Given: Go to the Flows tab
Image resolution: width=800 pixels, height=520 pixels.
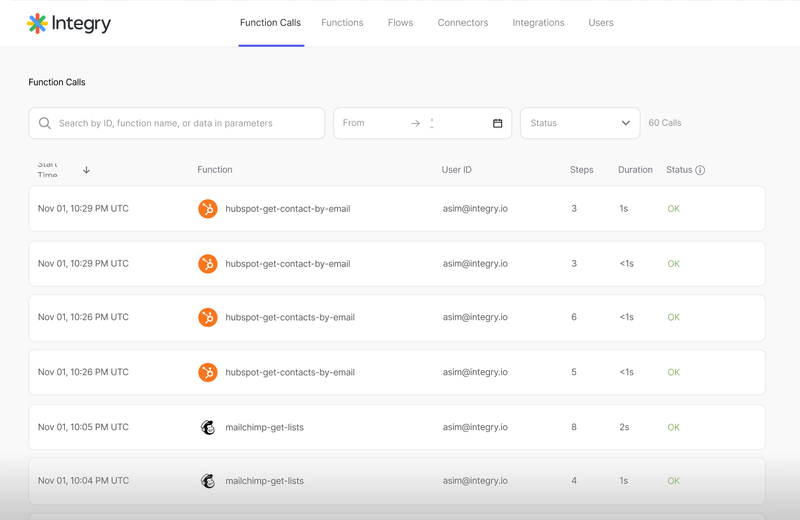Looking at the screenshot, I should coord(400,23).
